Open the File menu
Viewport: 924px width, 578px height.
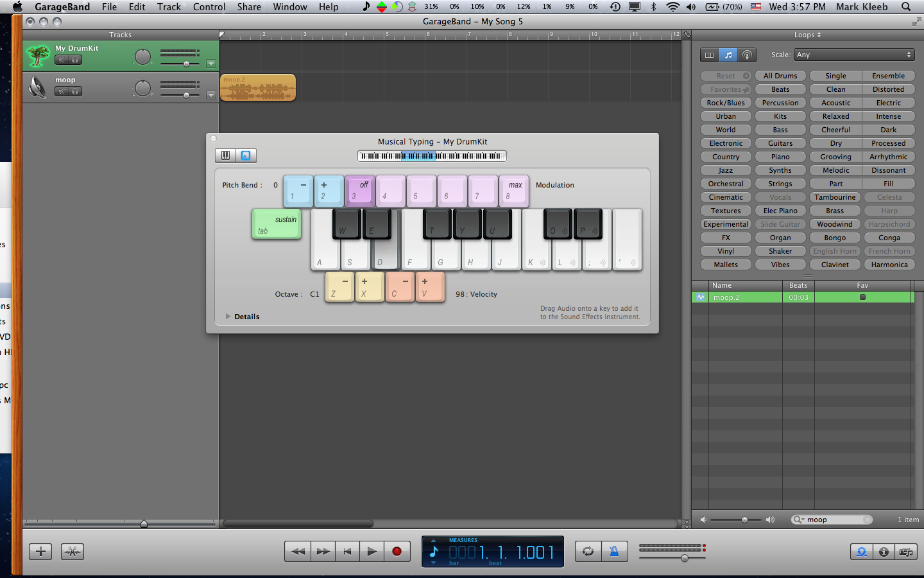pyautogui.click(x=109, y=7)
